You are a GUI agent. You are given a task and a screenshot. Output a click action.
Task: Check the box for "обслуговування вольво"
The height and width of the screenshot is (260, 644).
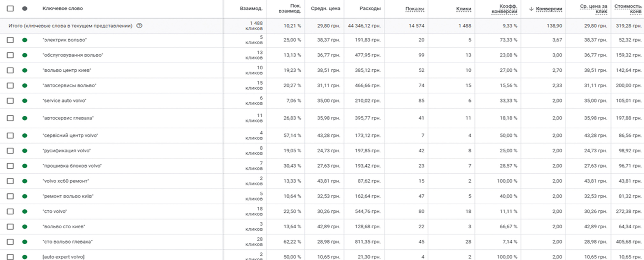coord(10,55)
